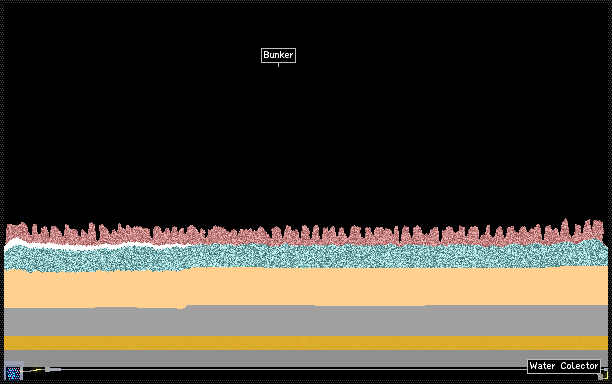Image resolution: width=612 pixels, height=384 pixels.
Task: Click the pointer stem below Bunker sign
Action: [x=278, y=65]
